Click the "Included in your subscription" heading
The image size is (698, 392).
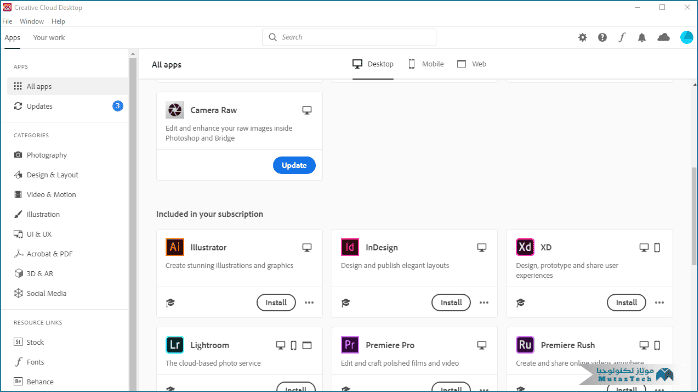(210, 214)
